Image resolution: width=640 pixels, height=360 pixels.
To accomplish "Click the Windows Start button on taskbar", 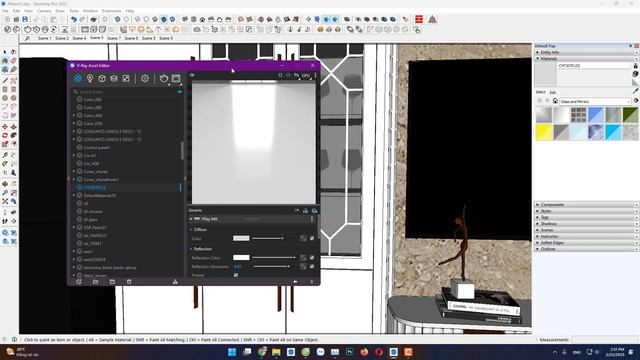I will 232,352.
